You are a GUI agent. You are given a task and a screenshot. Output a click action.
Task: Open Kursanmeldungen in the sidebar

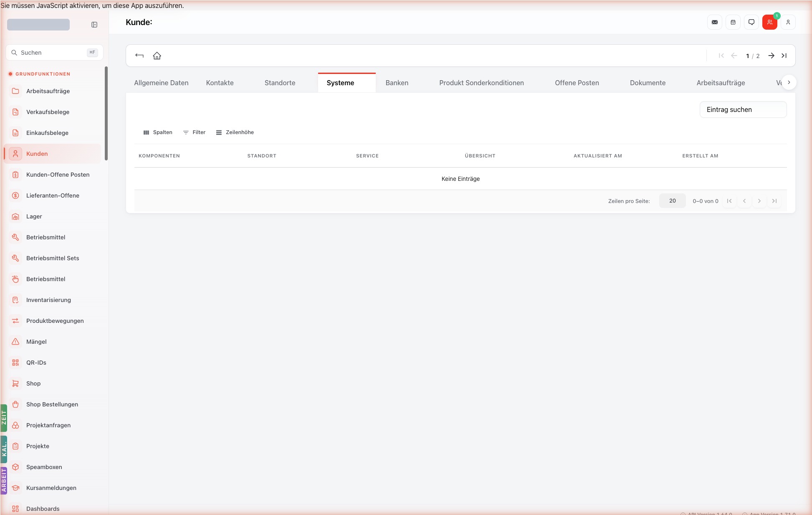click(x=53, y=488)
